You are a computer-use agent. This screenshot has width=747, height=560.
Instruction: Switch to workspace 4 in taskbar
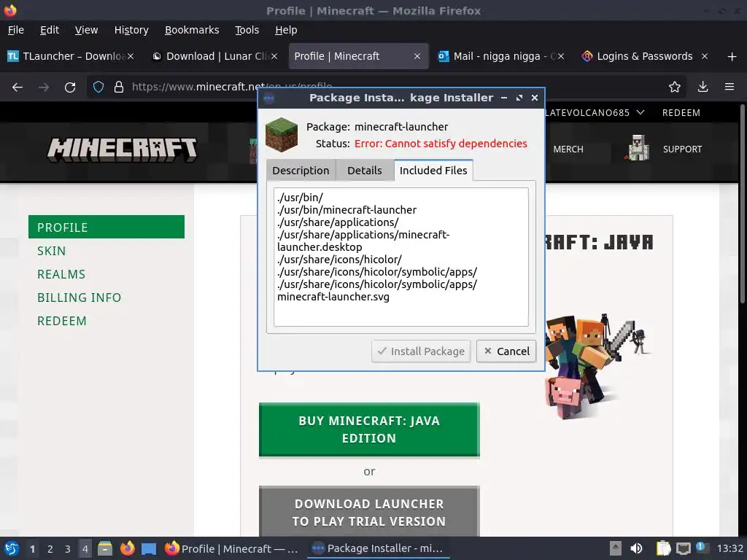(85, 548)
